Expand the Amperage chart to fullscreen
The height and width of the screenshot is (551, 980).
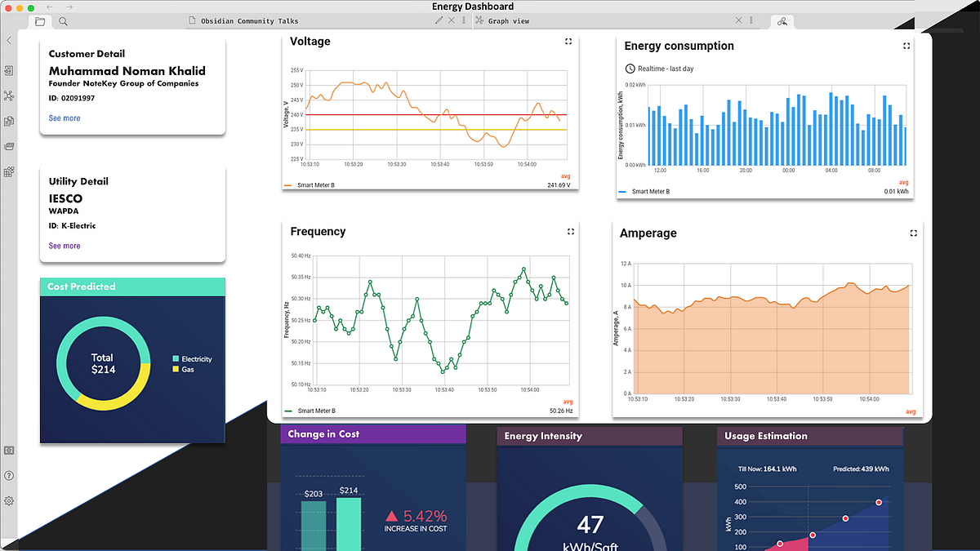[x=912, y=233]
